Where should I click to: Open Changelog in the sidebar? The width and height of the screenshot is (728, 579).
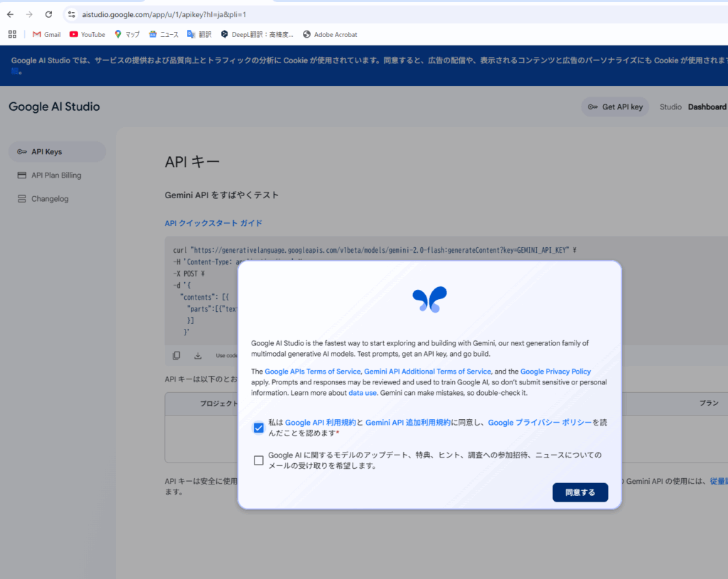(57, 199)
